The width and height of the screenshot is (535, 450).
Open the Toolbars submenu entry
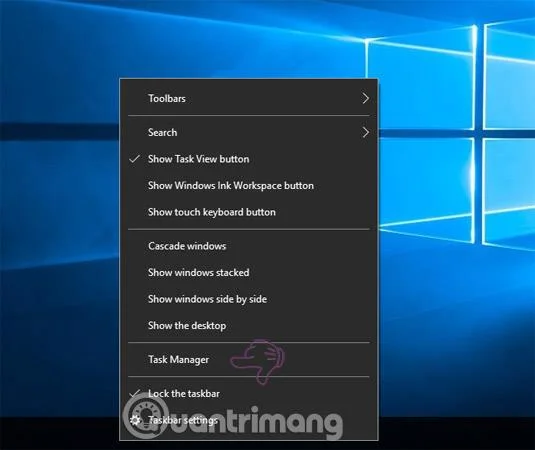tap(248, 98)
